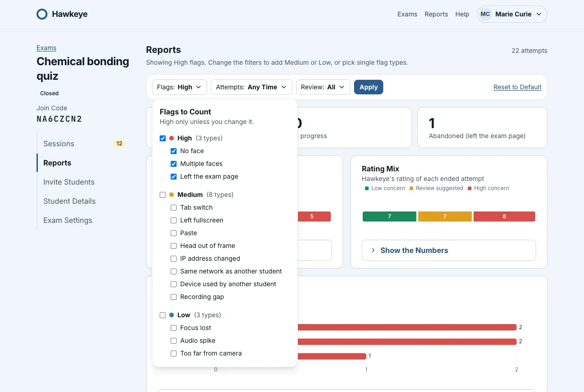
Task: Click the MC user avatar
Action: pyautogui.click(x=485, y=14)
